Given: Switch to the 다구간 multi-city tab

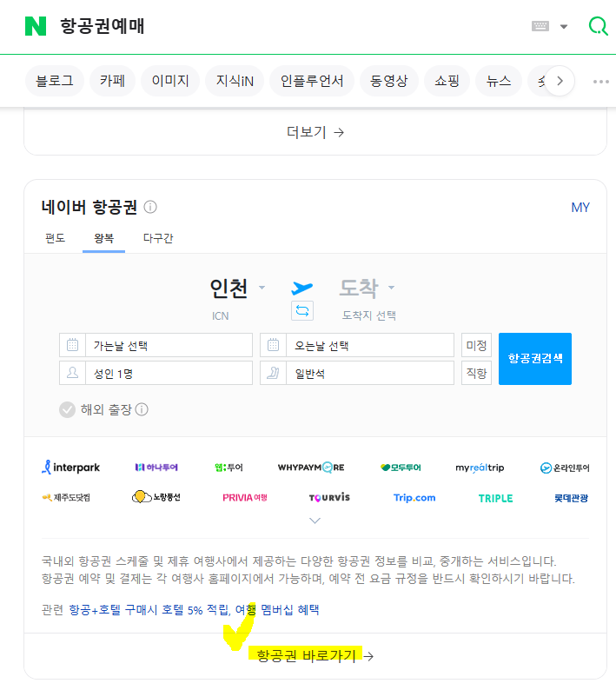Looking at the screenshot, I should click(x=158, y=238).
